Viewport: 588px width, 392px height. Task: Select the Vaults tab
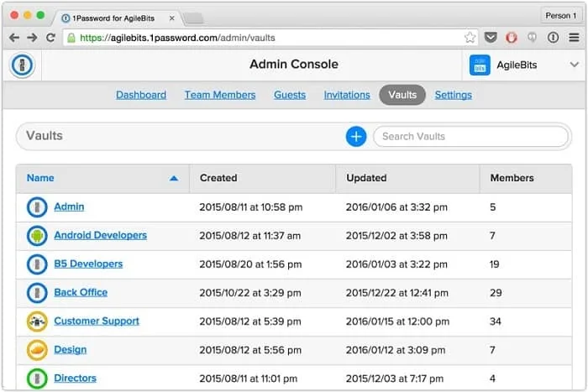(x=402, y=95)
